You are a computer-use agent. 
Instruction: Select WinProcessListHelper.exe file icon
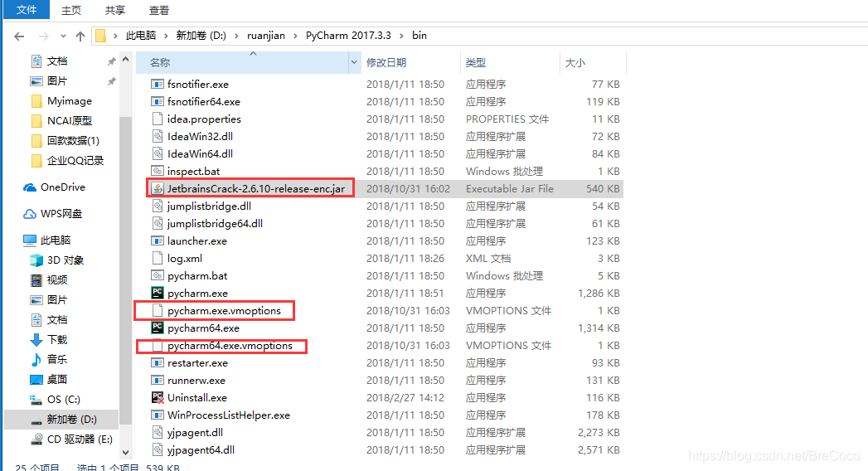click(x=158, y=415)
